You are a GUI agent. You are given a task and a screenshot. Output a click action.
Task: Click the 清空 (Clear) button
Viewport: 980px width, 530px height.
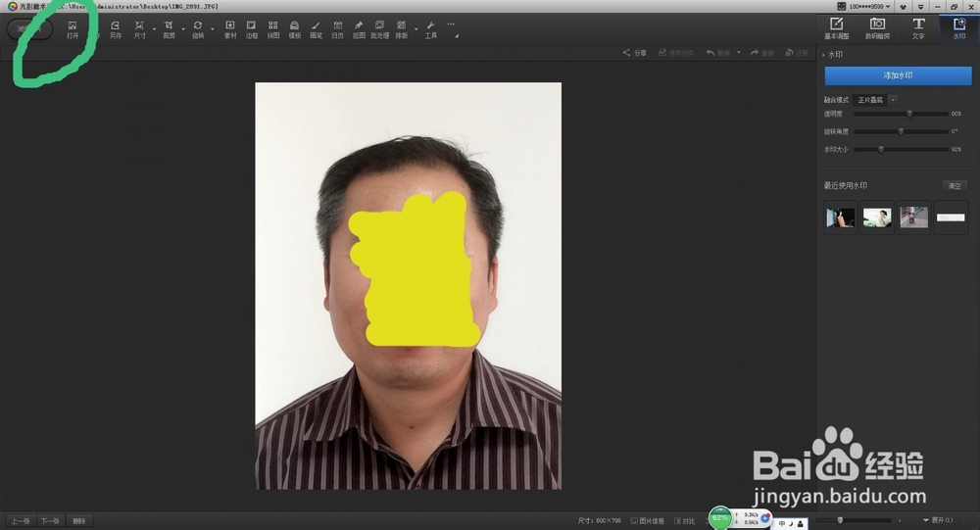955,185
